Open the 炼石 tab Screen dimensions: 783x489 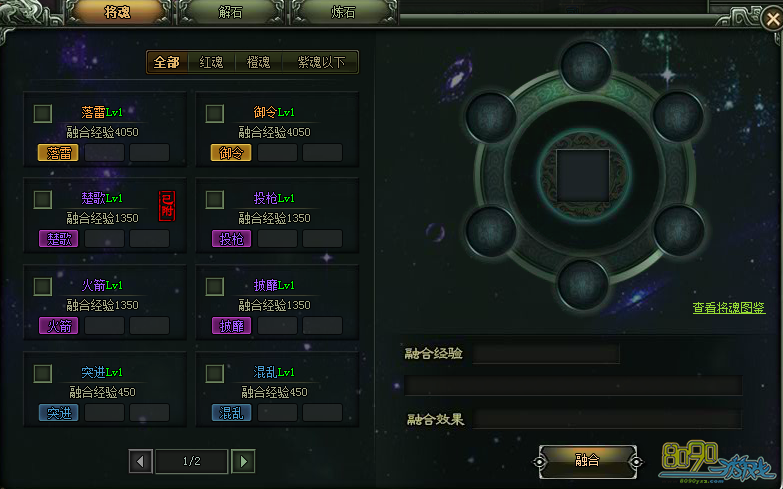point(344,12)
